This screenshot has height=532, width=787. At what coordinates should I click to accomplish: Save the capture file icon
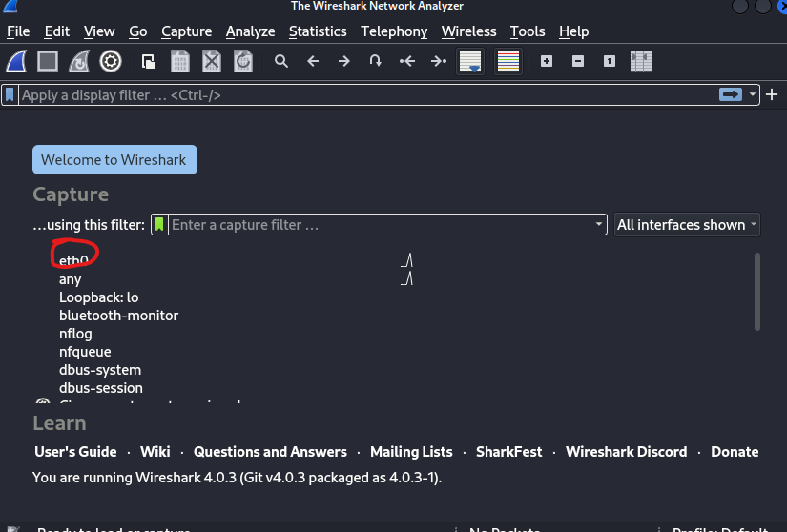pyautogui.click(x=180, y=62)
